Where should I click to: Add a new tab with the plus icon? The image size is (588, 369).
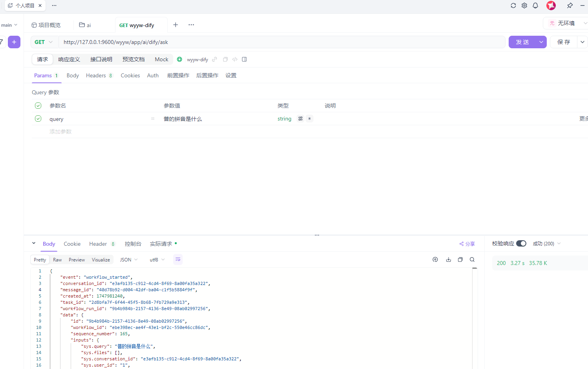[x=176, y=25]
